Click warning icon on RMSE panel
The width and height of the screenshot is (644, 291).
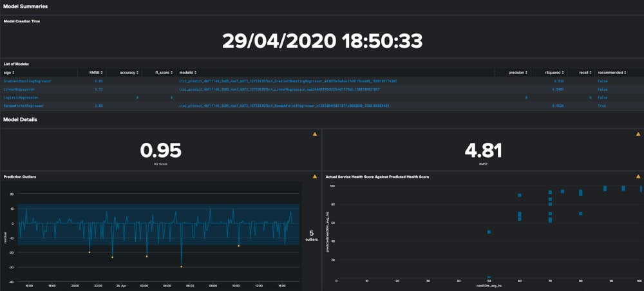coord(638,134)
